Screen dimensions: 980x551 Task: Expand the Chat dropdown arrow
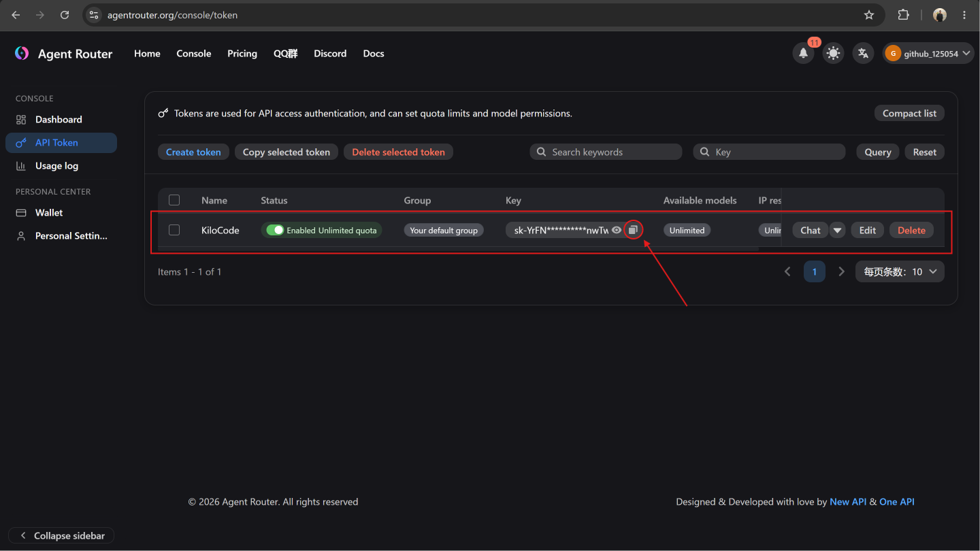pos(838,231)
